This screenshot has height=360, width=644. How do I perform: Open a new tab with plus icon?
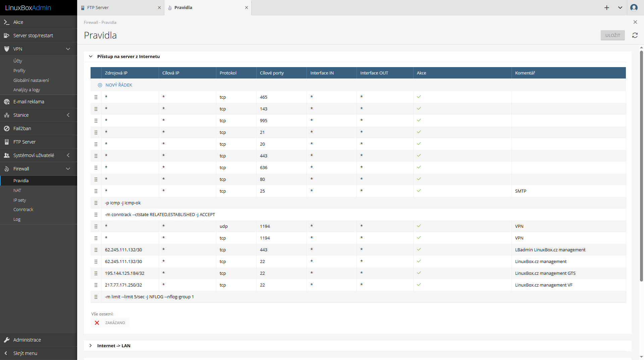click(x=607, y=7)
